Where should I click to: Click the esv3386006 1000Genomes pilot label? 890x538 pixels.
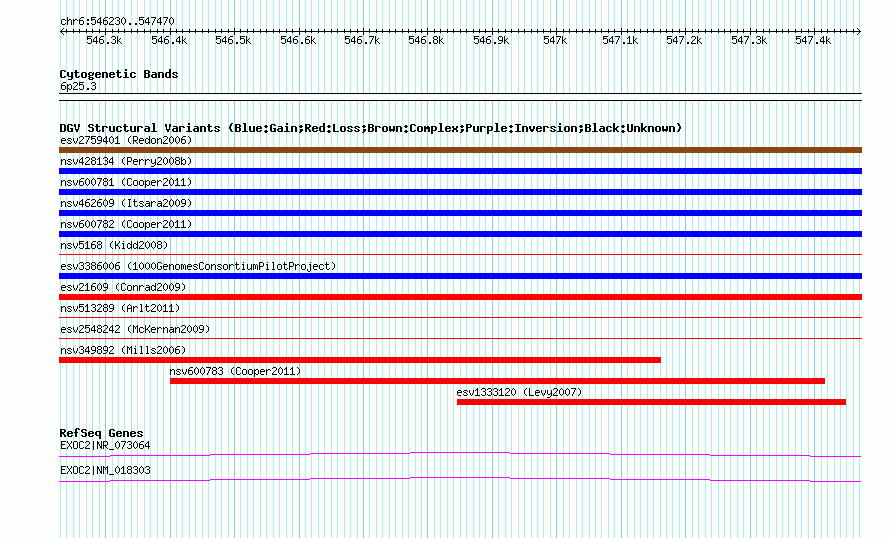(198, 266)
